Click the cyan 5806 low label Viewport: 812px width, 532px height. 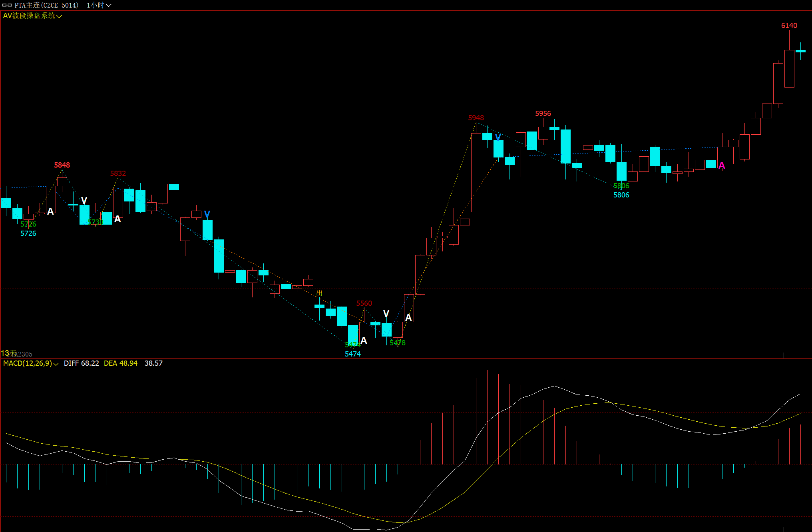tap(621, 195)
